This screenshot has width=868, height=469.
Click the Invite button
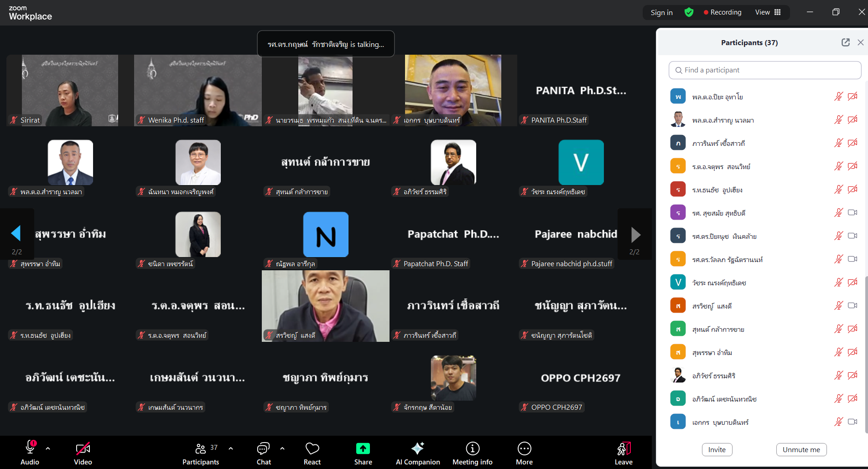tap(717, 449)
